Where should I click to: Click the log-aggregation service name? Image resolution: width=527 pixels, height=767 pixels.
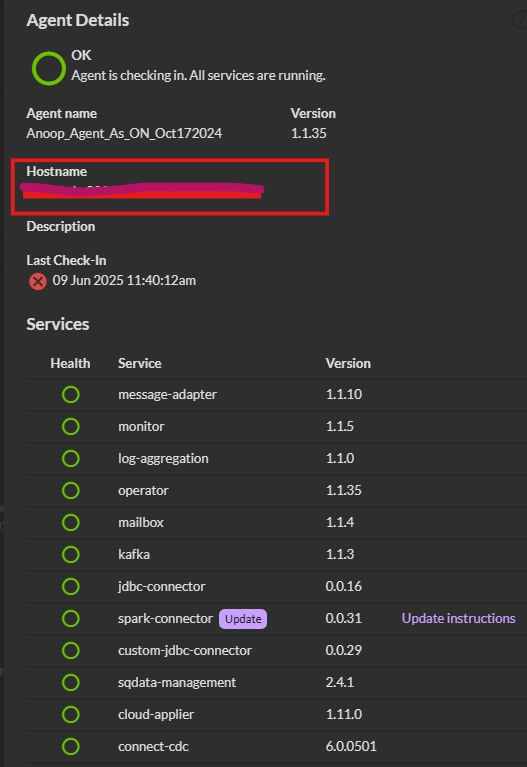pyautogui.click(x=163, y=459)
